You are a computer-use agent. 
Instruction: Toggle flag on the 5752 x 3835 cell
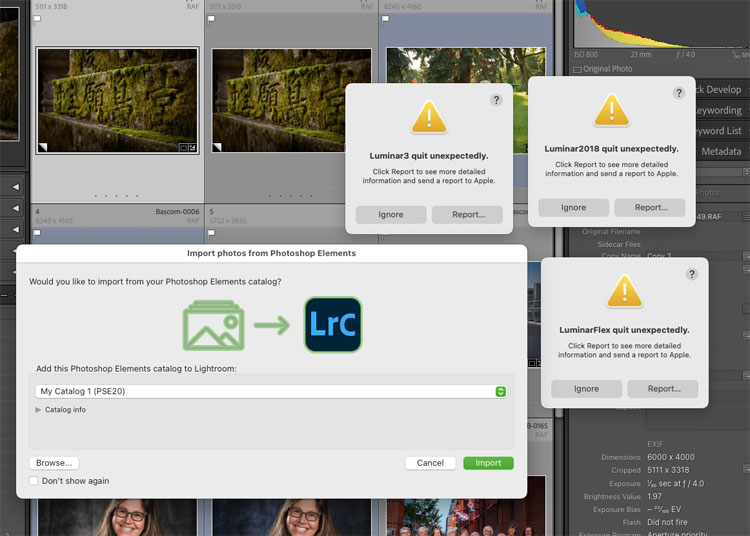coord(211,233)
